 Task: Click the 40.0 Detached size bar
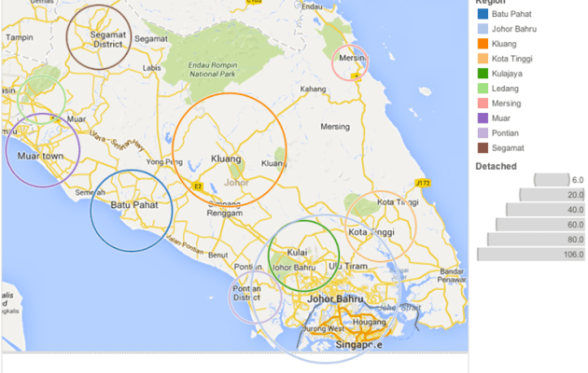pyautogui.click(x=545, y=210)
